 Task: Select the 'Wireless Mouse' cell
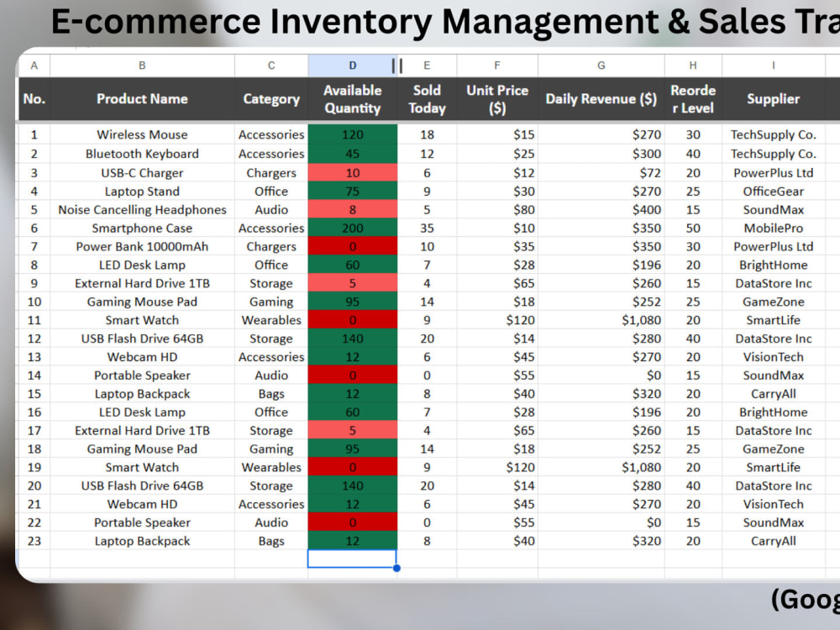(142, 134)
